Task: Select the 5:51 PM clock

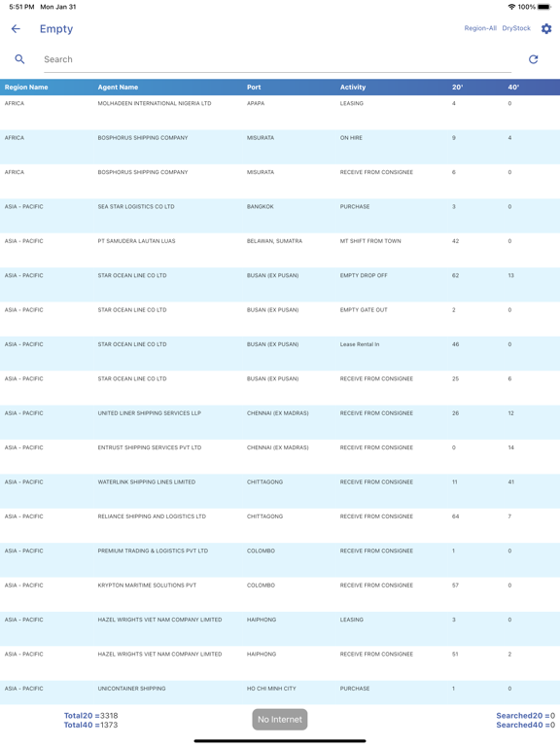Action: pyautogui.click(x=21, y=7)
